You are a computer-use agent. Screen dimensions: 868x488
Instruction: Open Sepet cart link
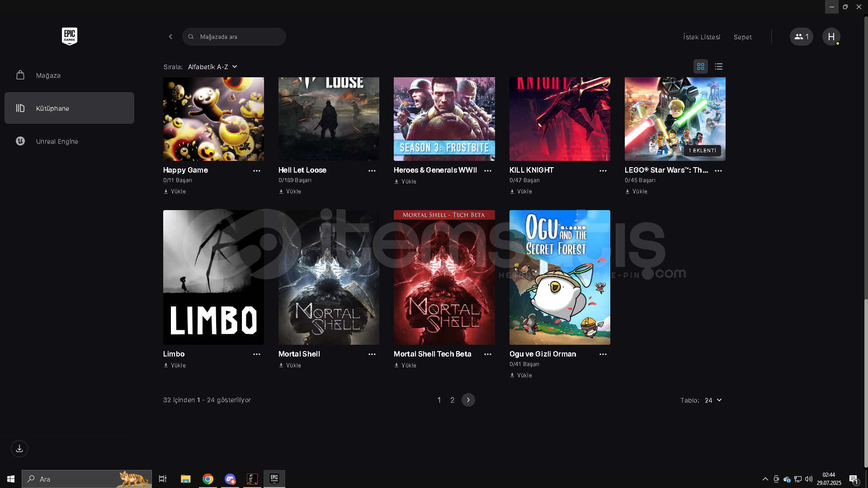pyautogui.click(x=743, y=37)
